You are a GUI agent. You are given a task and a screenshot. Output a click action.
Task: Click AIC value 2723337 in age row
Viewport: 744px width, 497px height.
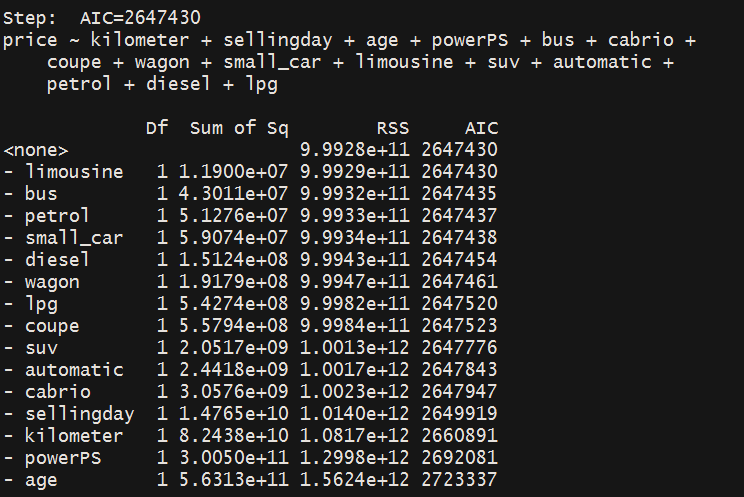click(x=459, y=480)
